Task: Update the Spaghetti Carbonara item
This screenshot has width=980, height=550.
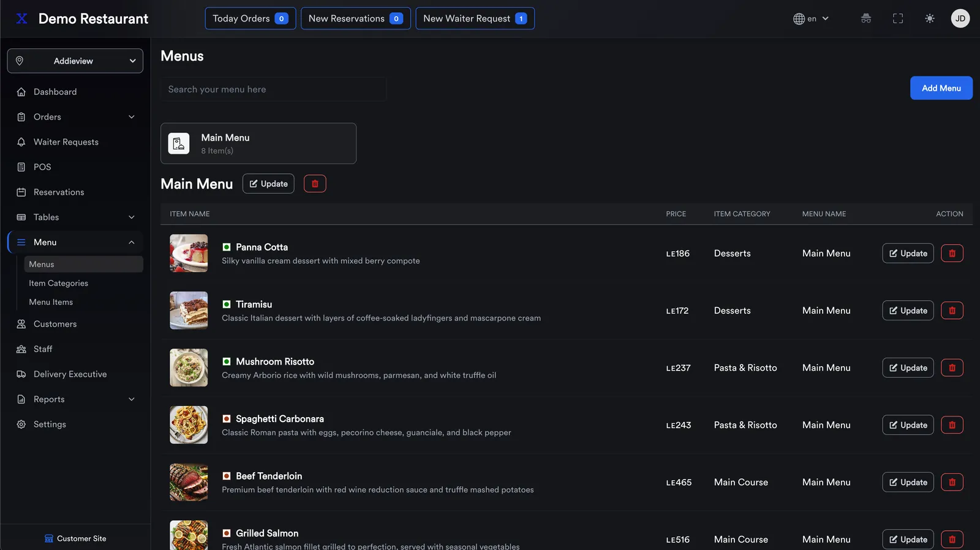Action: pyautogui.click(x=908, y=425)
